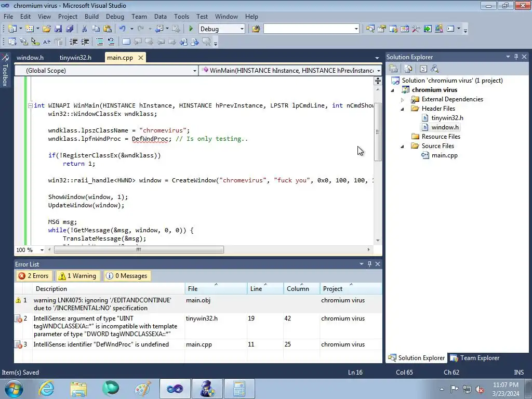Click the editor horizontal scrollbar thumb
532x399 pixels.
139,250
